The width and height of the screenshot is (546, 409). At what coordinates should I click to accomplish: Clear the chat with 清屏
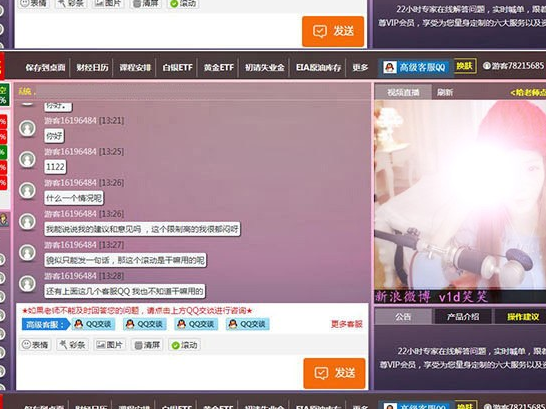coord(147,345)
